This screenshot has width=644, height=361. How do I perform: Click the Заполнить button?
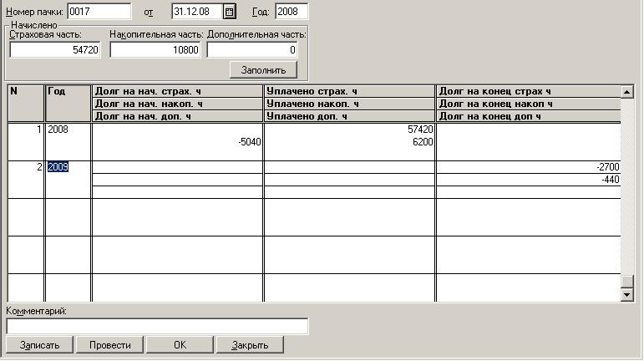(263, 69)
